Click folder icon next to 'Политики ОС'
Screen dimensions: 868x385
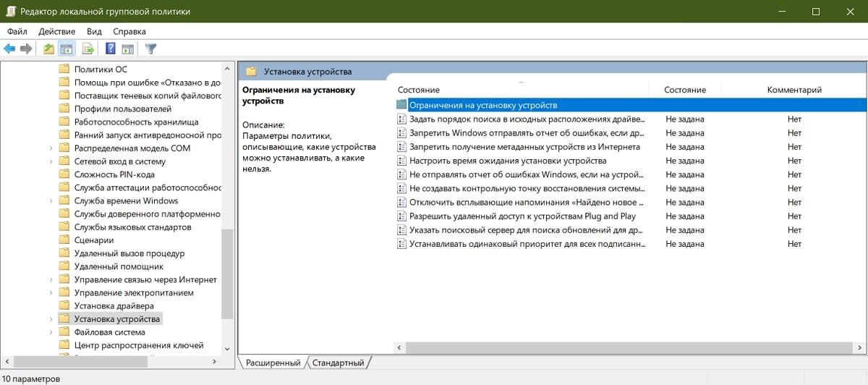click(64, 69)
